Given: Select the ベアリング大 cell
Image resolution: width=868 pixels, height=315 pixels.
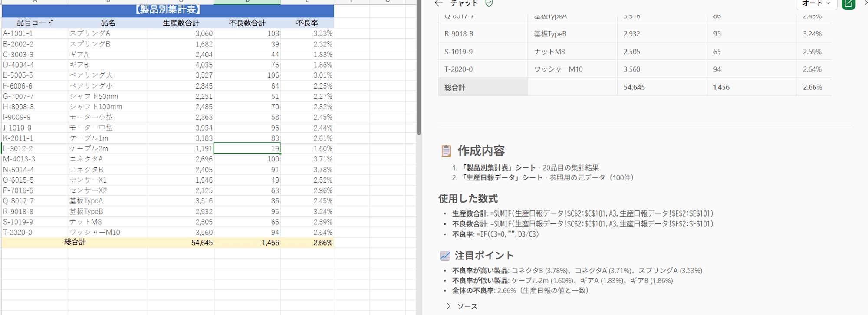Looking at the screenshot, I should [108, 75].
